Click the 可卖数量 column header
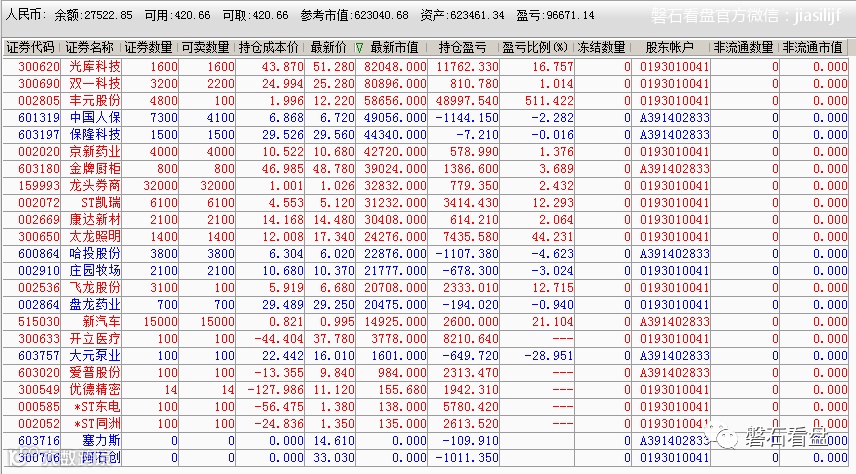The height and width of the screenshot is (474, 856). click(x=206, y=48)
